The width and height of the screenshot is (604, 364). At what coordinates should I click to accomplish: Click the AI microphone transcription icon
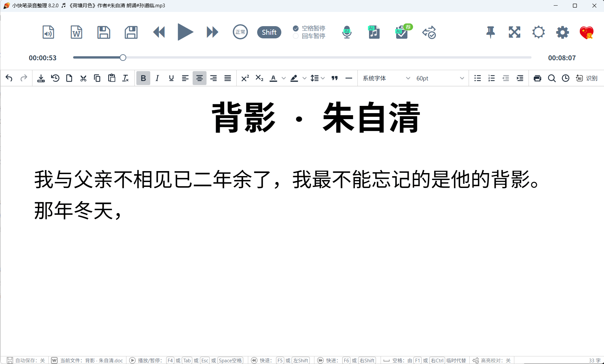[347, 32]
